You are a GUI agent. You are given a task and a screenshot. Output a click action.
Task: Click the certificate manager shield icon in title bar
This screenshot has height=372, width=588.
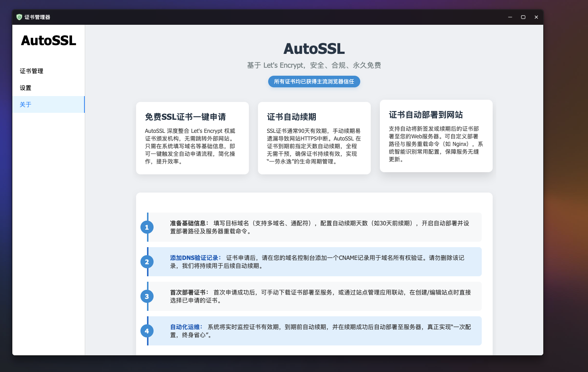click(19, 17)
